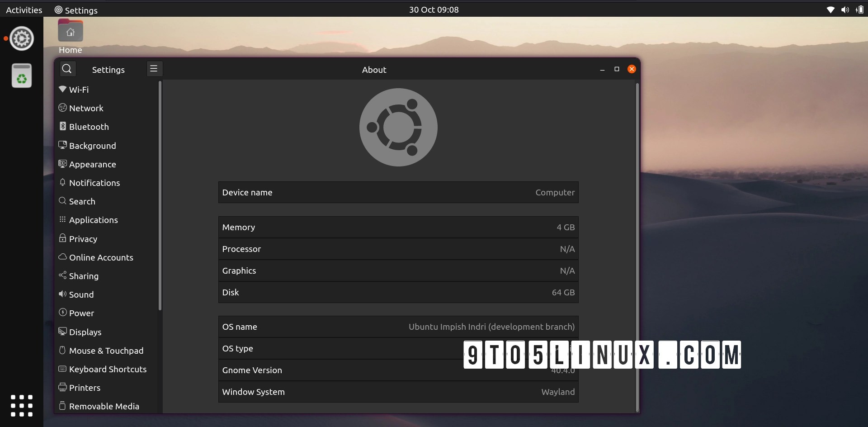This screenshot has height=427, width=868.
Task: Click the Privacy lock icon
Action: click(62, 238)
